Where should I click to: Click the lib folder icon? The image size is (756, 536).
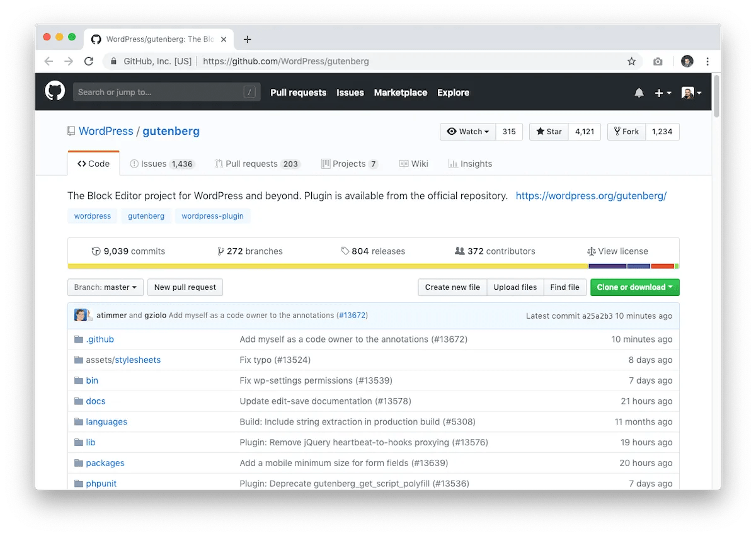click(79, 442)
